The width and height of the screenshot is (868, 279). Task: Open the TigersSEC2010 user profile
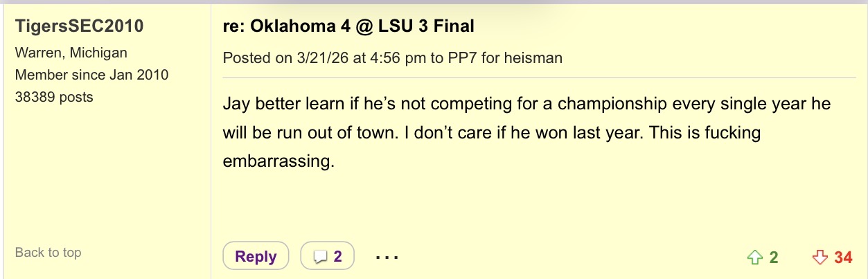[x=79, y=26]
